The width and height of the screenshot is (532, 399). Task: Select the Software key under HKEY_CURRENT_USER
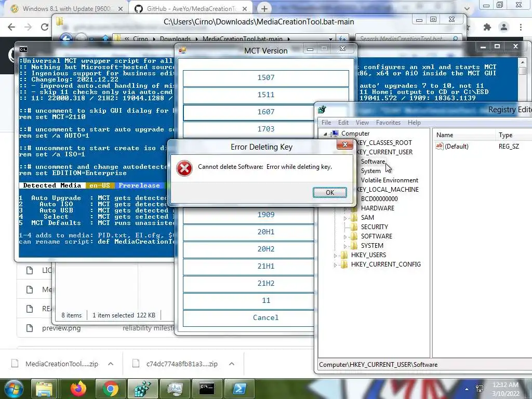373,162
